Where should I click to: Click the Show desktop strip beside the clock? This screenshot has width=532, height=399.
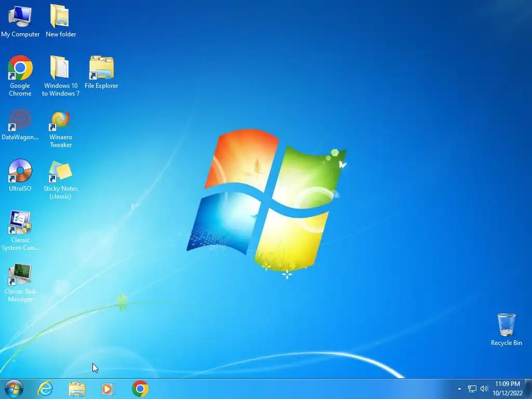[x=528, y=389]
